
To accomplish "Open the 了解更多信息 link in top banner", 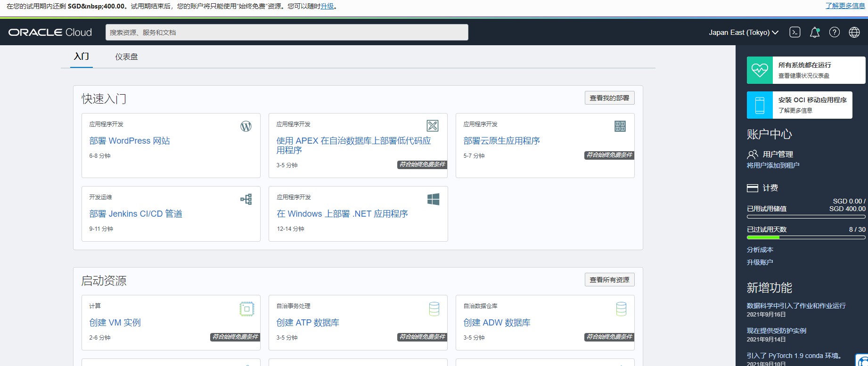I will [x=845, y=6].
